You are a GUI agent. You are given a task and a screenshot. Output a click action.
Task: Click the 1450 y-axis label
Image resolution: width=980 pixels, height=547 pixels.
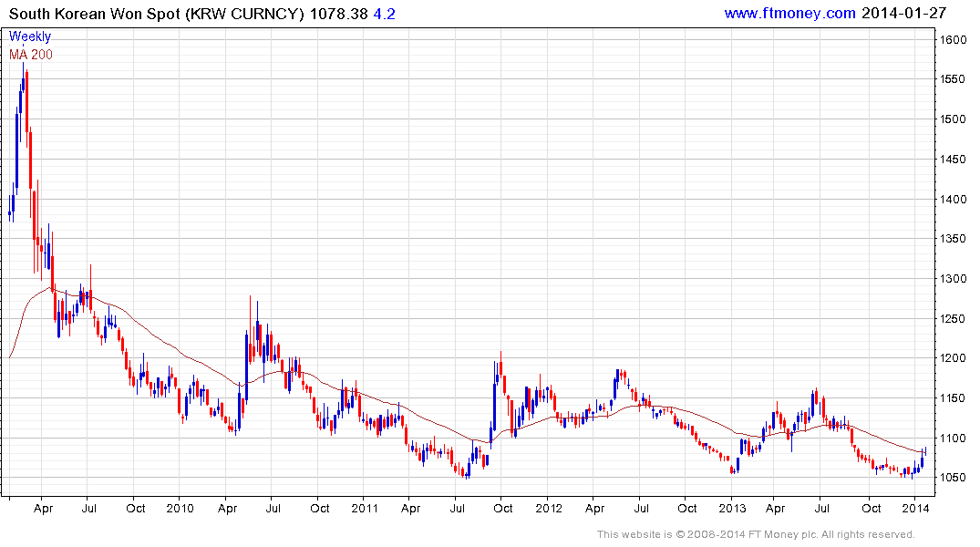(x=954, y=159)
